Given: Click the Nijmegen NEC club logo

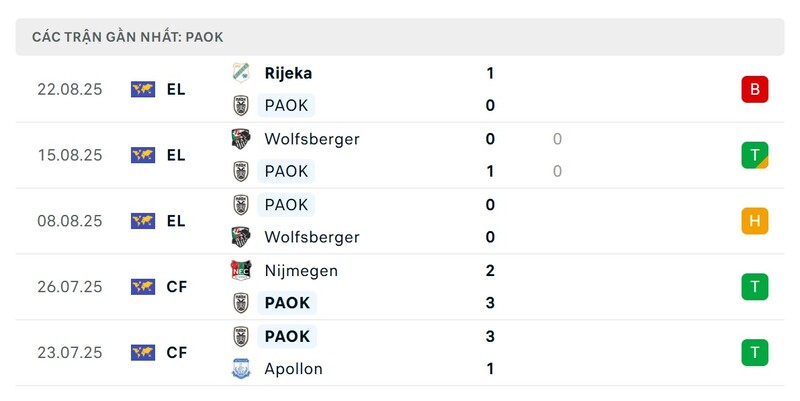Looking at the screenshot, I should (241, 270).
